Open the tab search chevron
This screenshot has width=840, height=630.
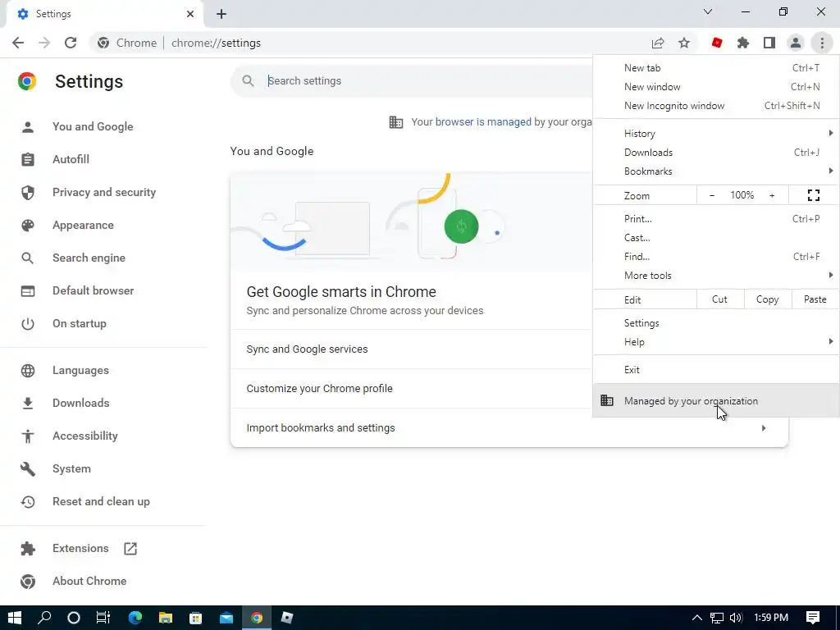[x=708, y=11]
